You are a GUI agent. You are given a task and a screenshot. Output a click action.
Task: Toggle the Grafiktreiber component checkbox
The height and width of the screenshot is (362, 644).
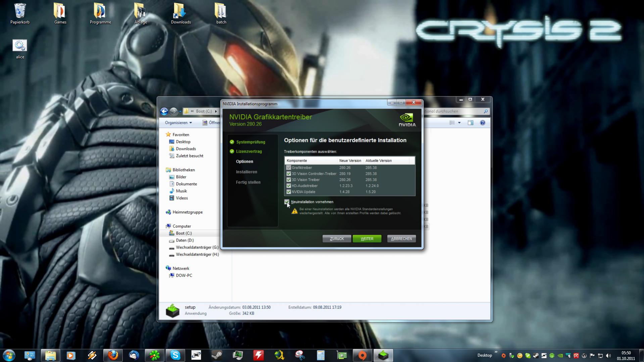tap(289, 168)
